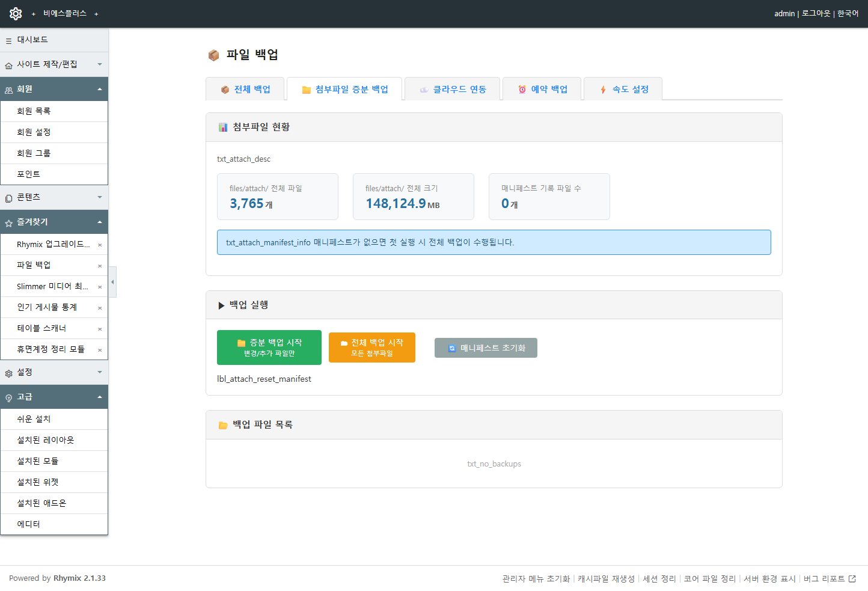868x591 pixels.
Task: Open 에디터 menu item
Action: 54,524
